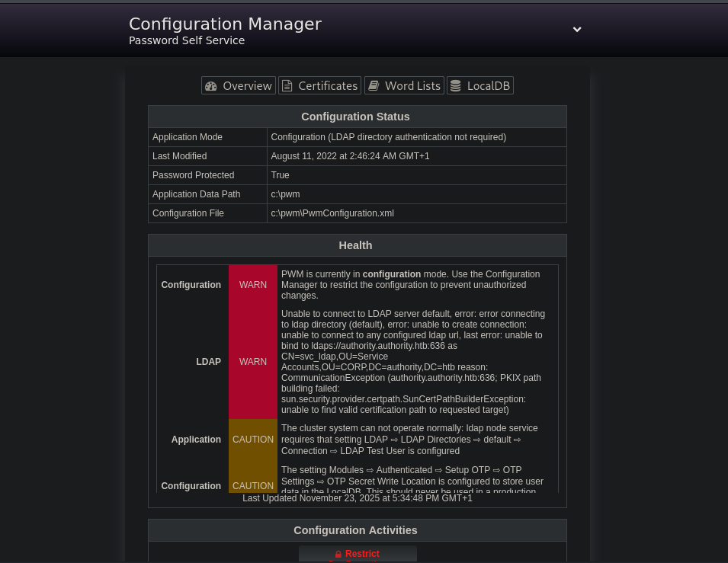The image size is (728, 563).
Task: Click the LDAP error message text
Action: pyautogui.click(x=412, y=362)
